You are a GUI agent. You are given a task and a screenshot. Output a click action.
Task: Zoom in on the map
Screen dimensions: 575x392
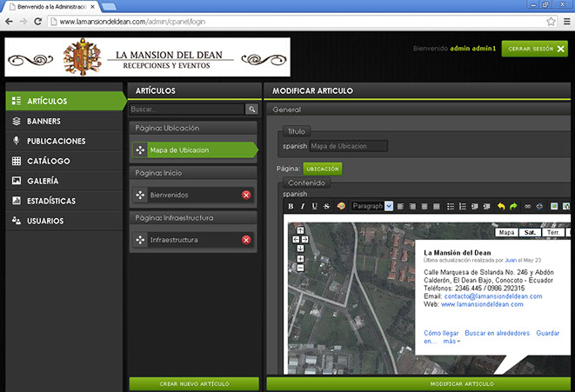300,257
